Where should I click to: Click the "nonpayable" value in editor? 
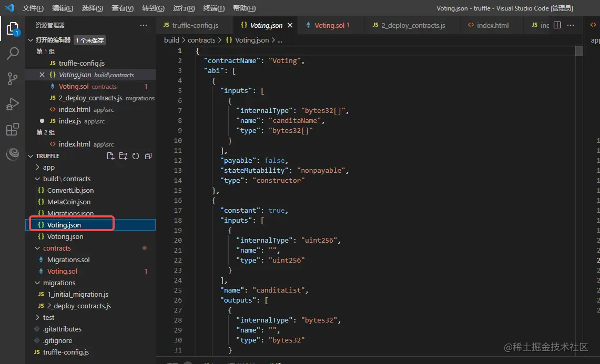(x=321, y=170)
